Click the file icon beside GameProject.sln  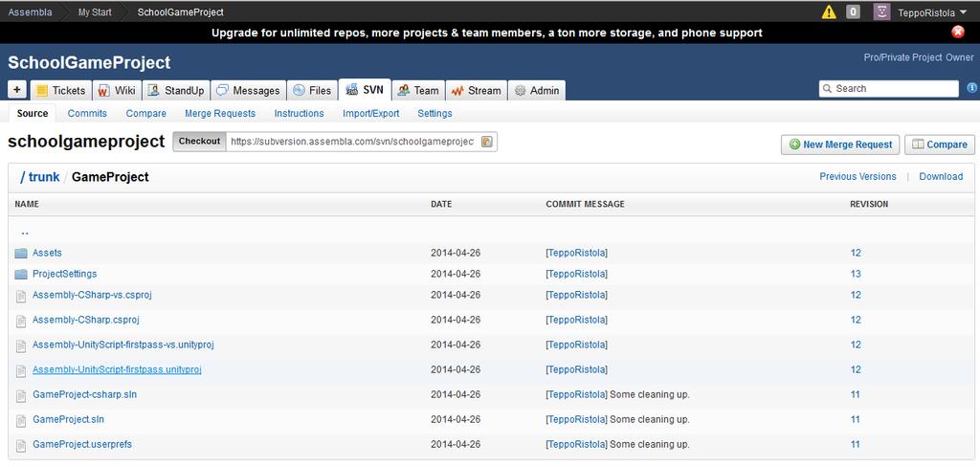click(21, 421)
